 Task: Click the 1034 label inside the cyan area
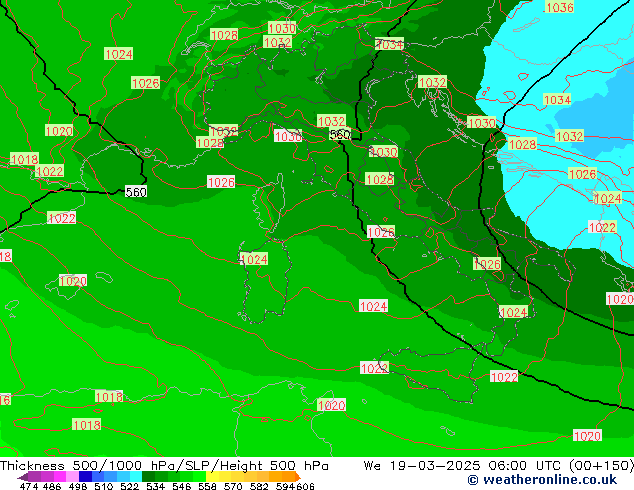[x=557, y=99]
